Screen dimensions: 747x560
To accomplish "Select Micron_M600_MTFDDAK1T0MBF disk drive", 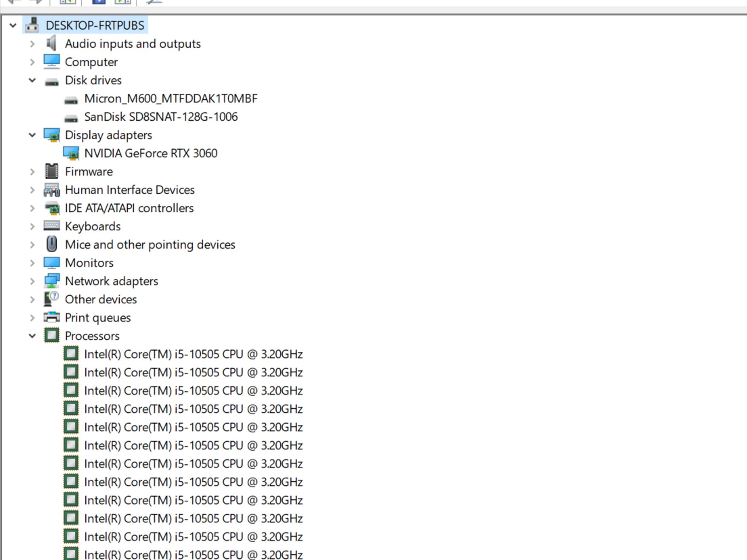I will pos(171,98).
